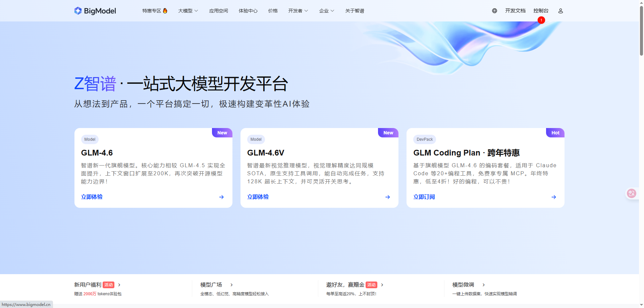Click the Hot badge on GLM Coding Plan card

[555, 133]
